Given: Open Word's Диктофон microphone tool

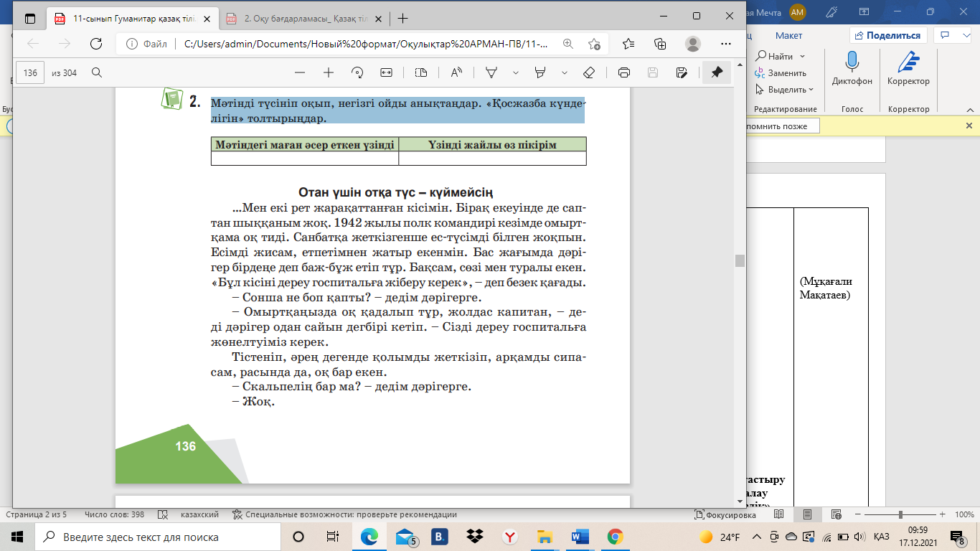Looking at the screenshot, I should point(852,69).
